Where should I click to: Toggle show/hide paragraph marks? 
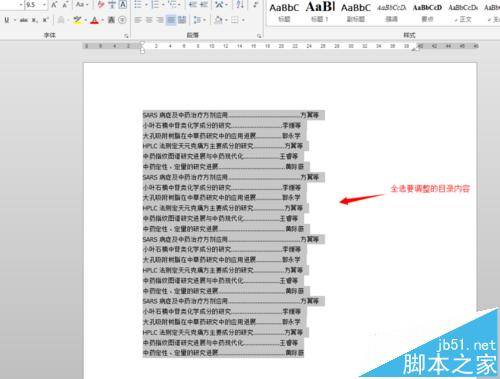click(255, 5)
